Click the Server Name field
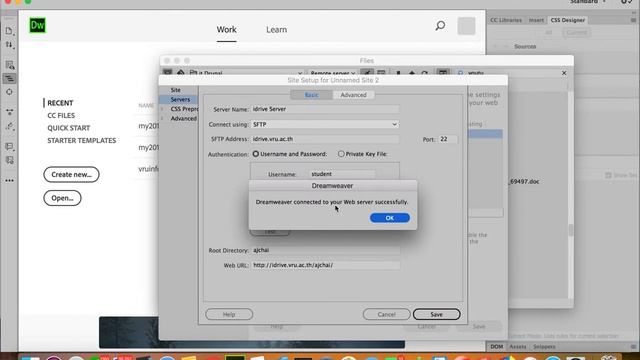The image size is (640, 360). pyautogui.click(x=325, y=109)
